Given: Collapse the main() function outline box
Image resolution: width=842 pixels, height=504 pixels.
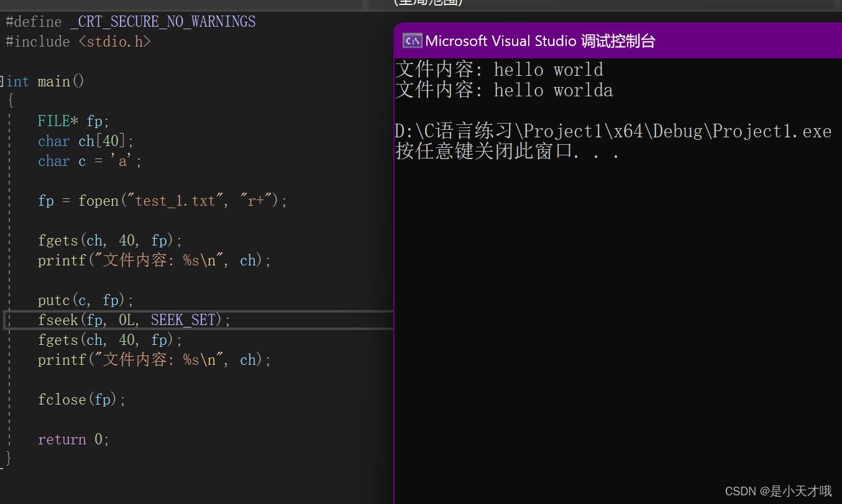Looking at the screenshot, I should [x=1, y=81].
